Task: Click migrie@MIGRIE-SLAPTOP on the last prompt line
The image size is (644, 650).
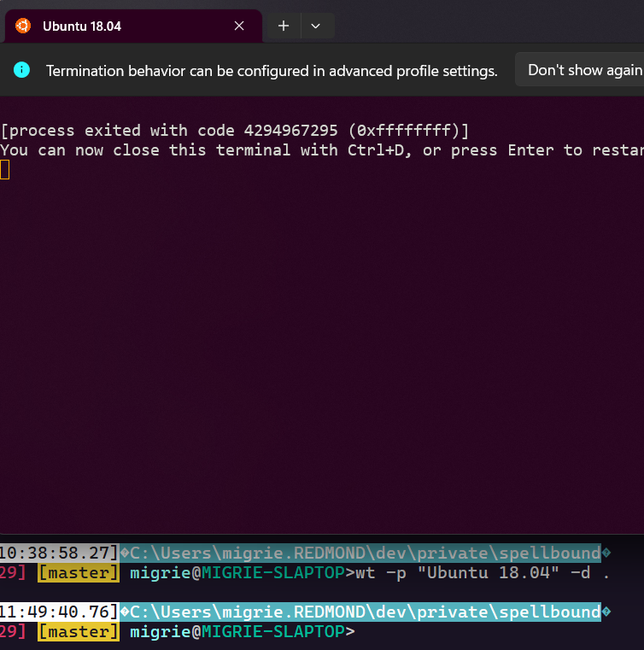Action: click(x=237, y=632)
